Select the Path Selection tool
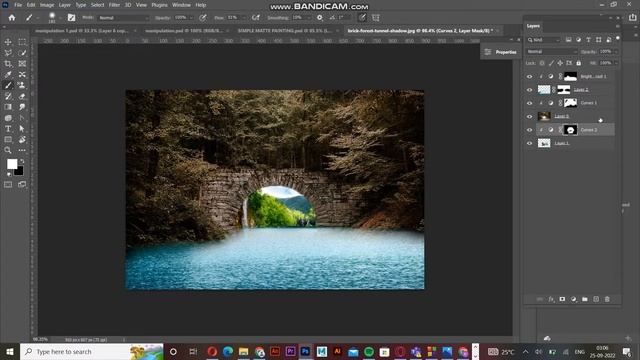 pyautogui.click(x=22, y=129)
